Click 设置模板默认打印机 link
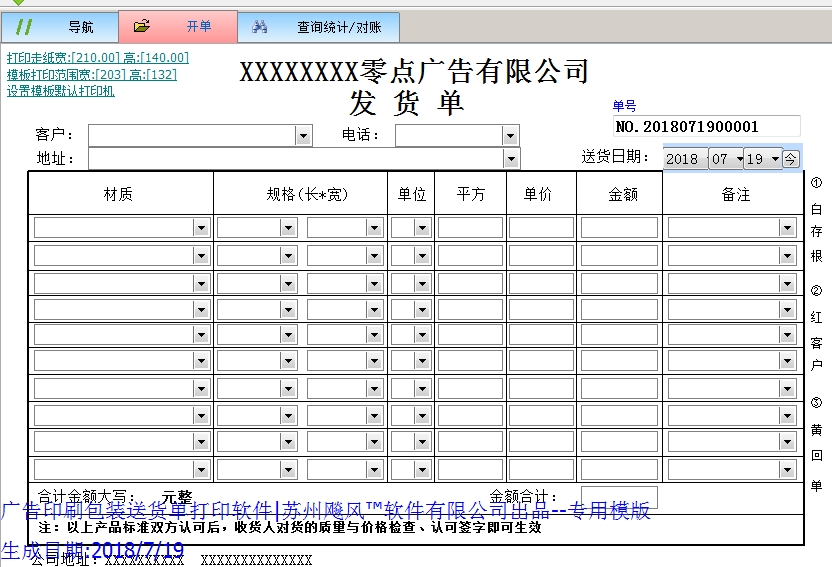This screenshot has width=832, height=567. point(60,91)
